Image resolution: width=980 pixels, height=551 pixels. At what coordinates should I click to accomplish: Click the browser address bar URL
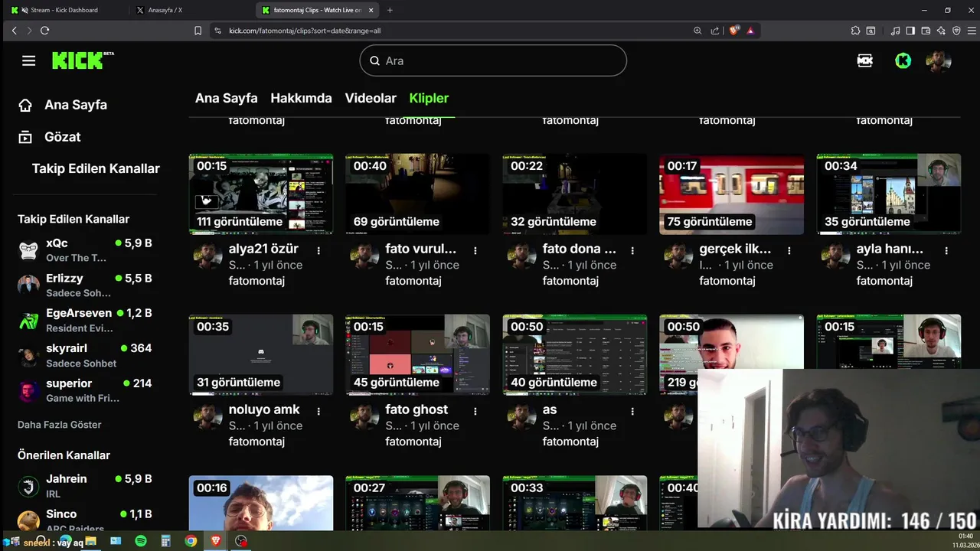305,31
